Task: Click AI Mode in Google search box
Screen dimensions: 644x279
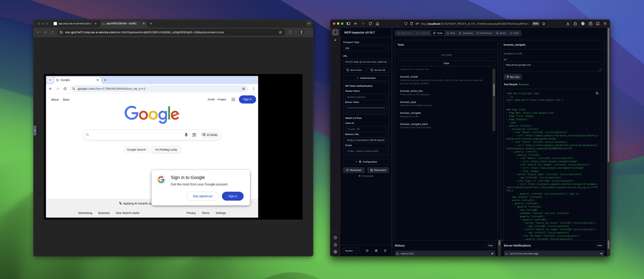Action: tap(210, 135)
